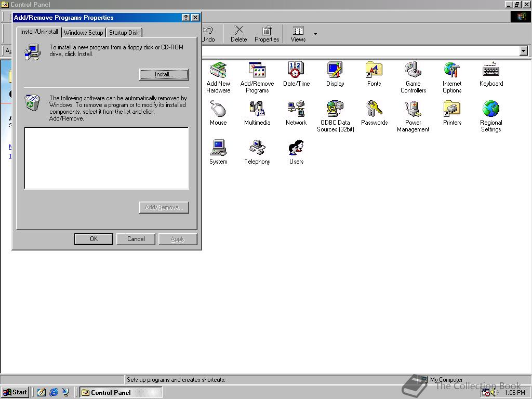Switch to the Startup Disk tab
This screenshot has height=399, width=532.
124,33
